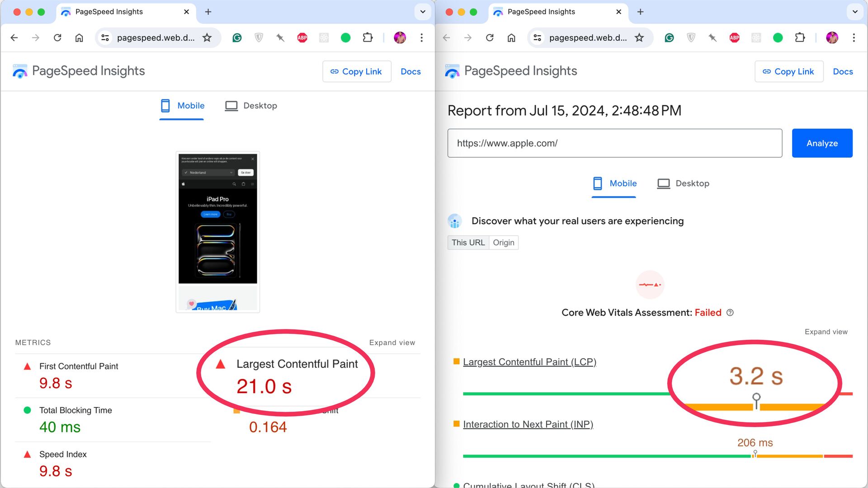This screenshot has width=868, height=488.
Task: Select This URL toggle
Action: pyautogui.click(x=468, y=243)
